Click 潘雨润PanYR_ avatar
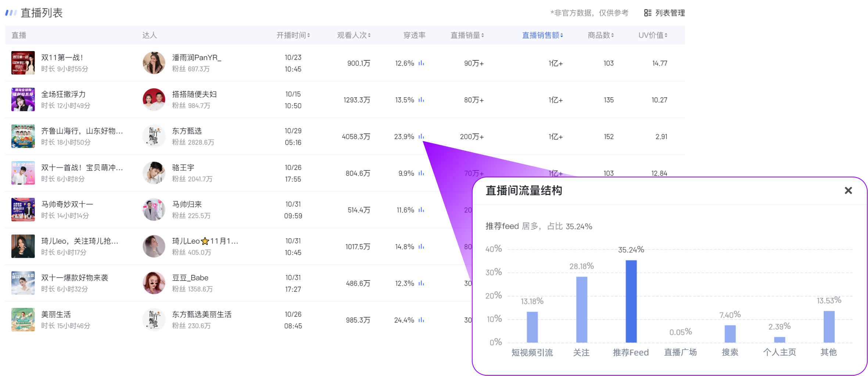This screenshot has height=376, width=868. pyautogui.click(x=154, y=63)
